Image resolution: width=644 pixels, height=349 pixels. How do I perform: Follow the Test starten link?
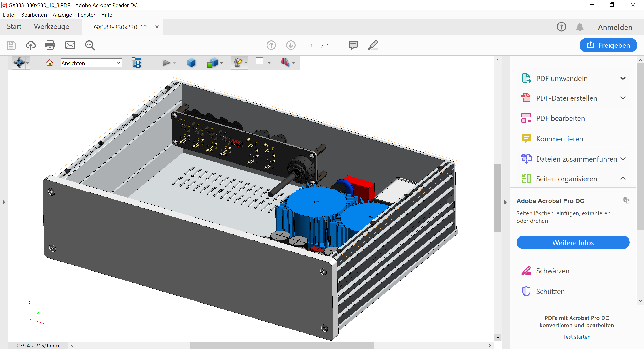[x=576, y=337]
